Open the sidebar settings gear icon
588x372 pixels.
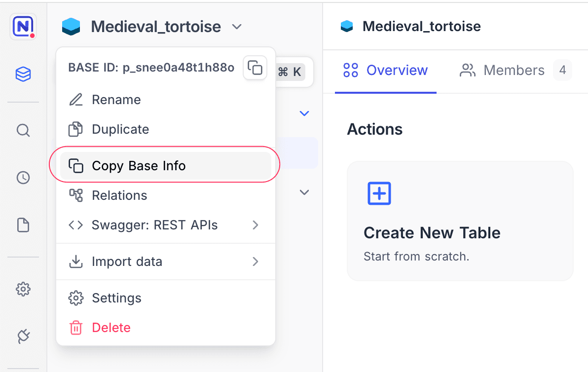pos(23,289)
